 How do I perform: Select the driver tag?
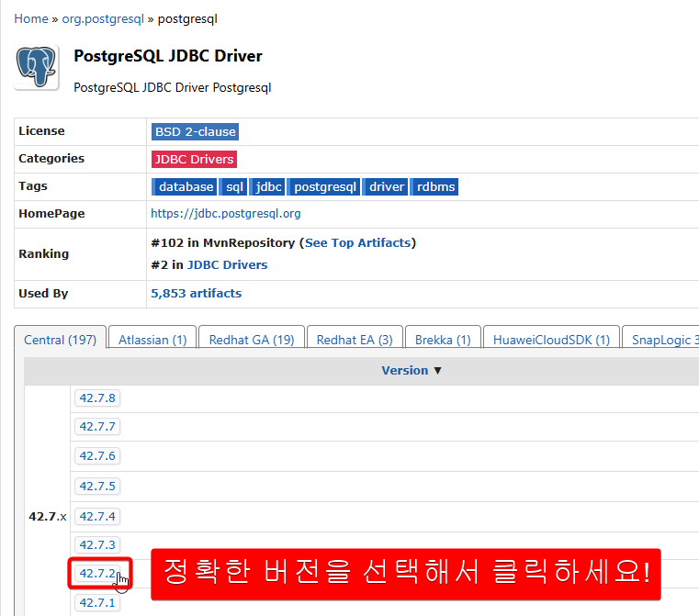point(385,186)
